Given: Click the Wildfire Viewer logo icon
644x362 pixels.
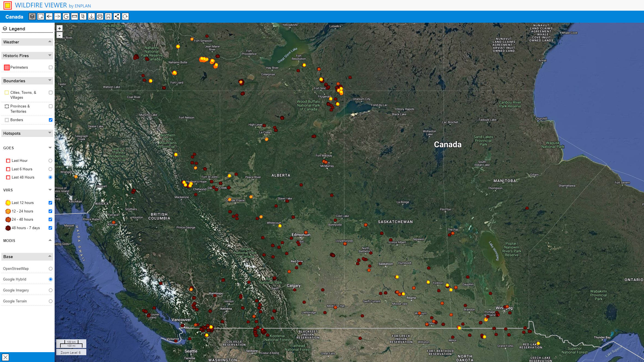Looking at the screenshot, I should click(x=8, y=5).
